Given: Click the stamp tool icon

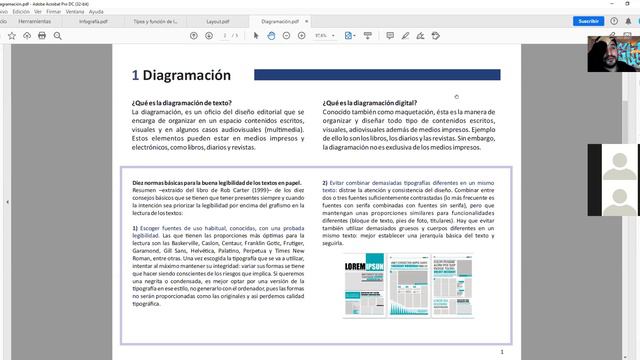Looking at the screenshot, I should (436, 36).
